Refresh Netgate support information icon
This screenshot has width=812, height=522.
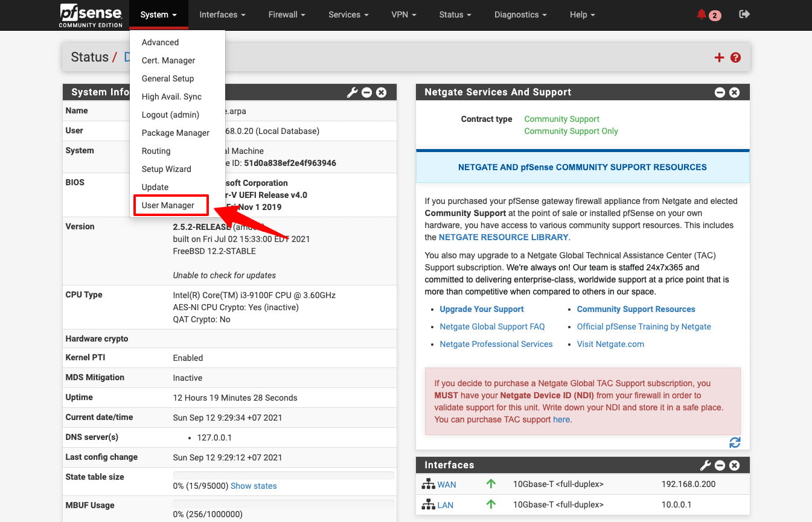(x=735, y=442)
